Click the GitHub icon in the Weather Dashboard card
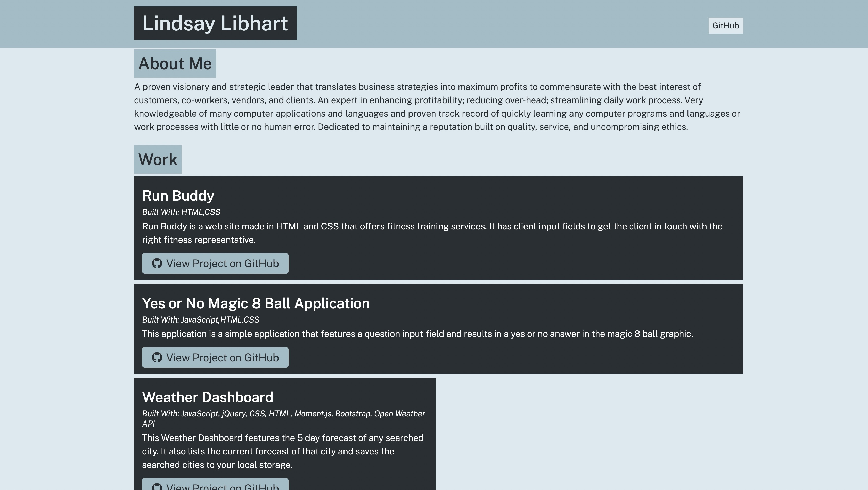Screen dimensions: 868x490 pos(157,487)
